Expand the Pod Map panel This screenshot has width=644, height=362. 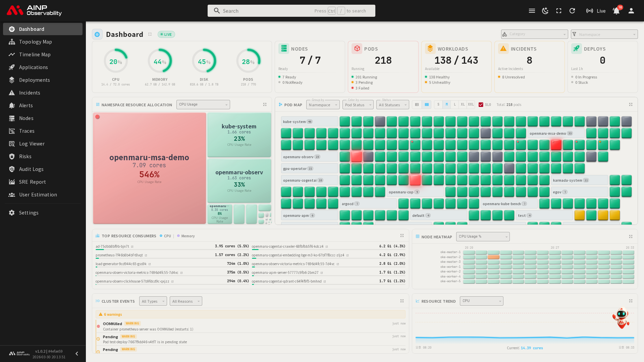(x=631, y=105)
